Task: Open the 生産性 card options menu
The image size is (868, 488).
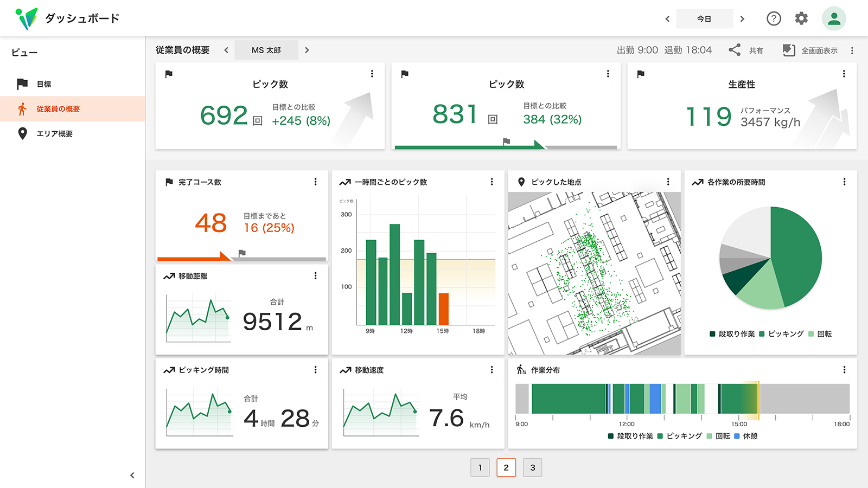Action: click(x=844, y=74)
